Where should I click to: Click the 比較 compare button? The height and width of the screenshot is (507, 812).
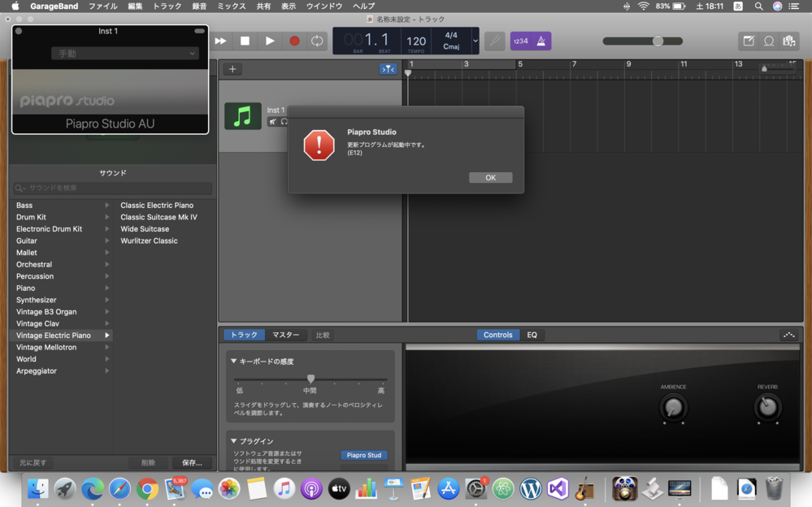pos(323,335)
